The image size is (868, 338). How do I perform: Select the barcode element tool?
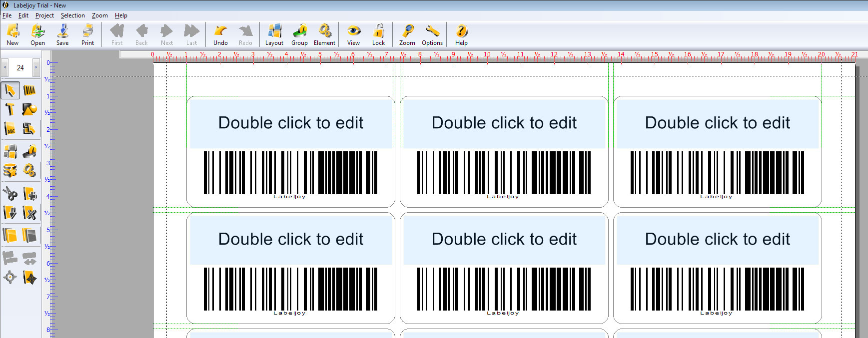[x=29, y=90]
